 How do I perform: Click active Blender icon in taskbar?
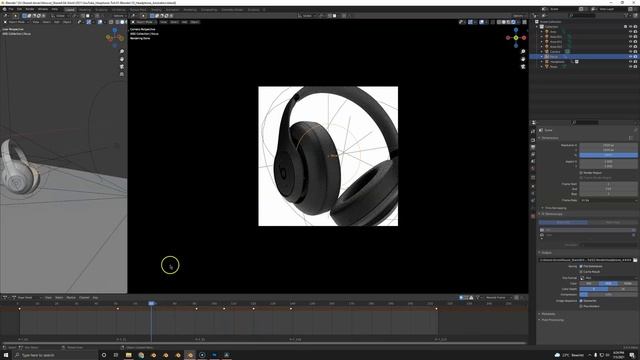(x=190, y=355)
